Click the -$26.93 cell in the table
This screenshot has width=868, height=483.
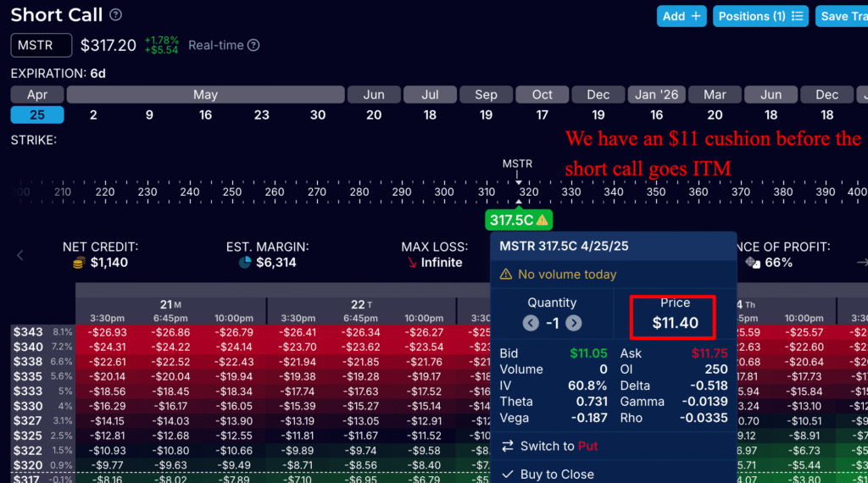click(108, 332)
